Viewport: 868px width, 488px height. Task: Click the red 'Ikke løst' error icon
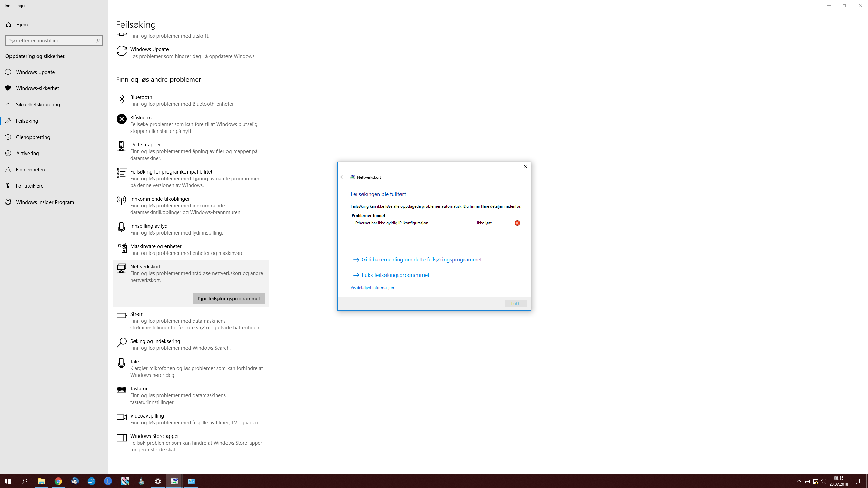click(517, 223)
